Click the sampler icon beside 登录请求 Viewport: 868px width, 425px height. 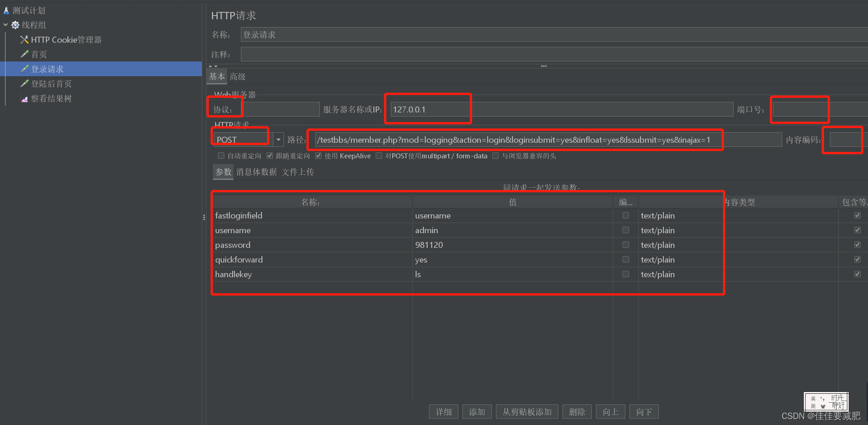(x=25, y=69)
